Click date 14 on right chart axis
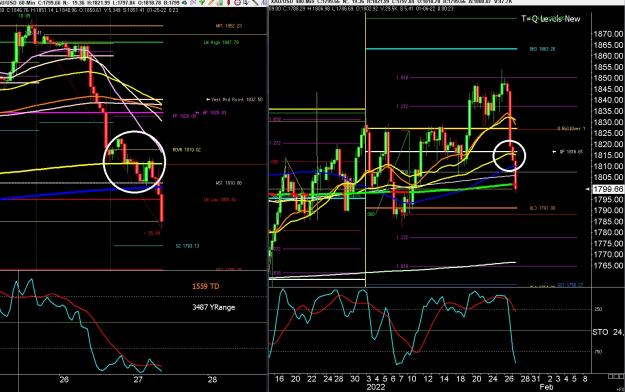Image resolution: width=625 pixels, height=392 pixels. (x=444, y=379)
